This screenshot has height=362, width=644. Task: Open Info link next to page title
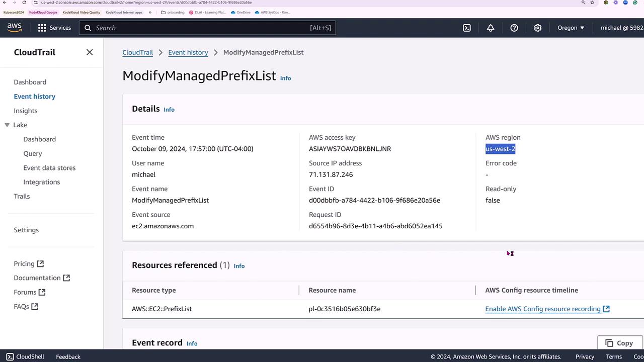click(286, 78)
